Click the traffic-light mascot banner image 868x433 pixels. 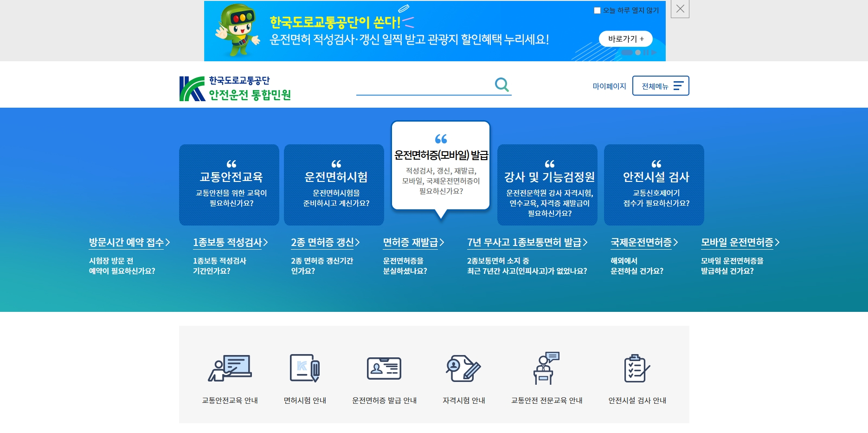pyautogui.click(x=238, y=31)
